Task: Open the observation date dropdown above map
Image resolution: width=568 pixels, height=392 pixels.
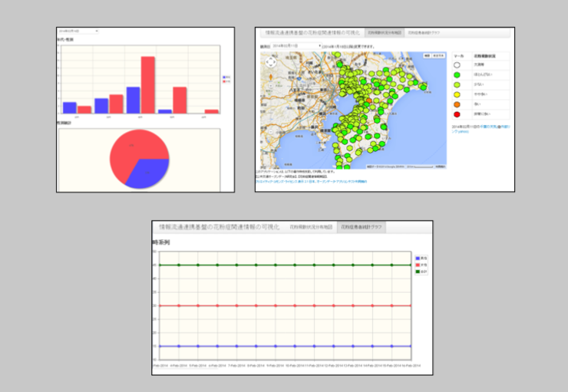Action: tap(296, 46)
